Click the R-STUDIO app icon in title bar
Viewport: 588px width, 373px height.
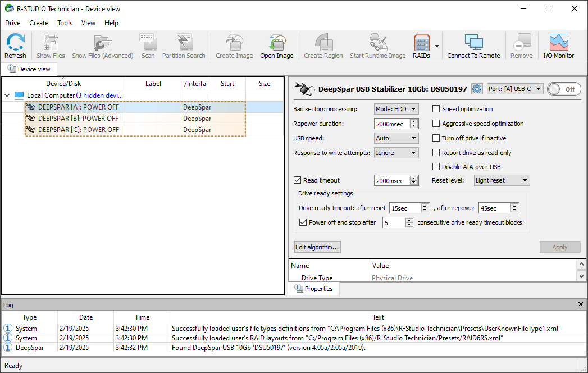pos(10,8)
